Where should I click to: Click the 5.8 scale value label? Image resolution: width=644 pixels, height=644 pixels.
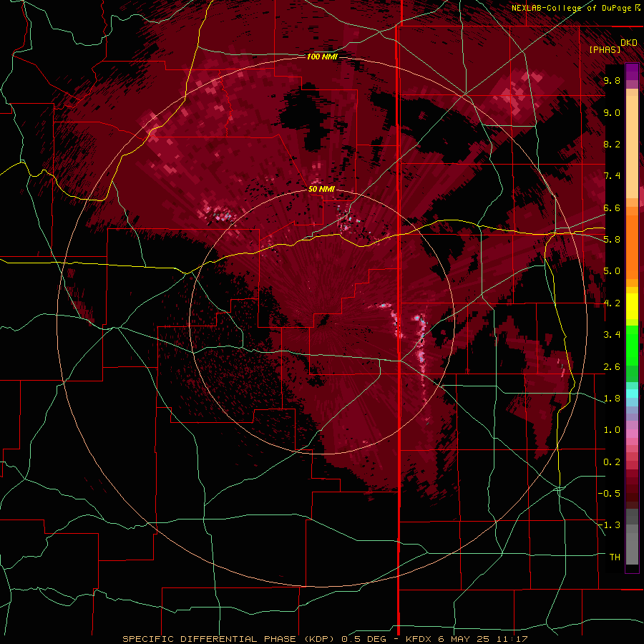612,240
